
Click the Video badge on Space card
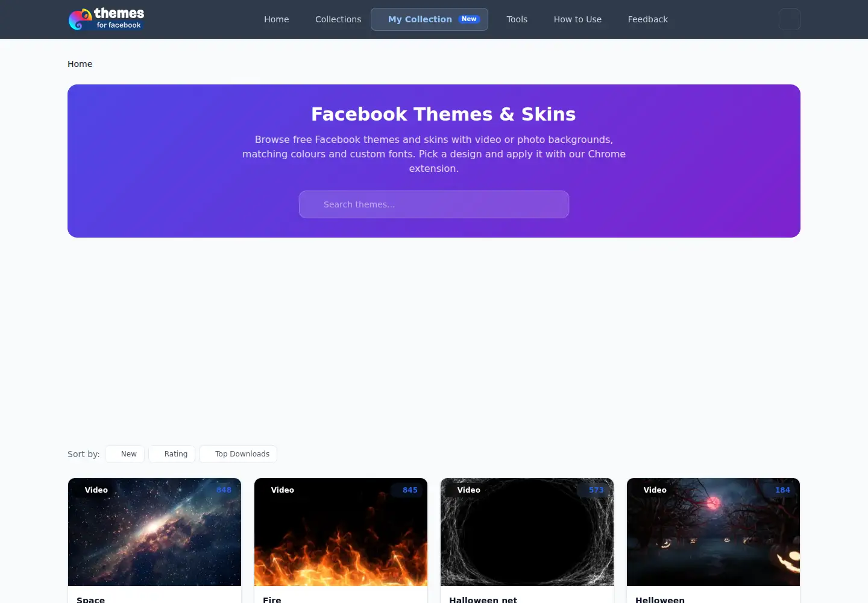coord(92,490)
